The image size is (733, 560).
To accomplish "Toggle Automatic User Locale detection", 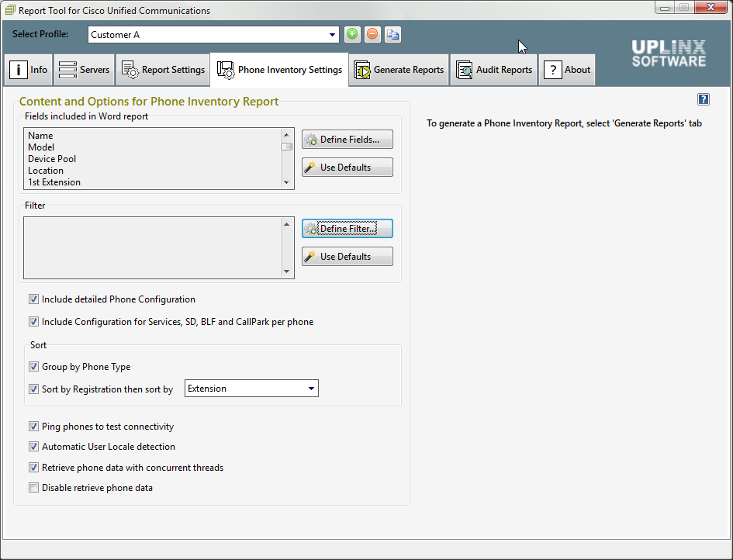I will coord(33,447).
